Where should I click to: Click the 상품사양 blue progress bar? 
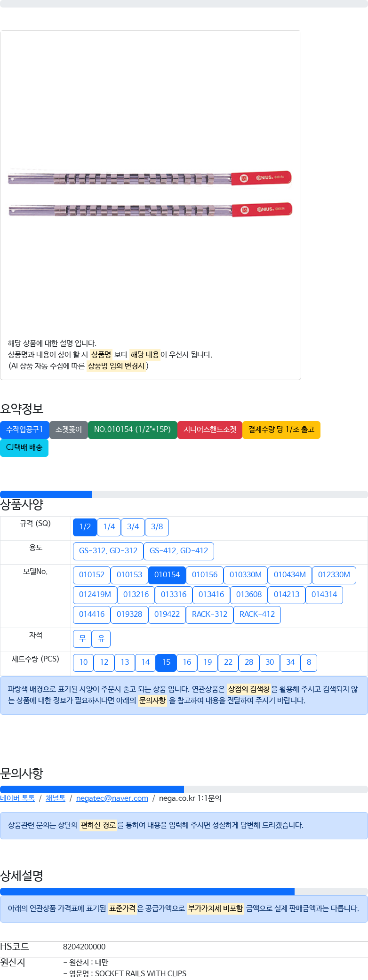(46, 494)
